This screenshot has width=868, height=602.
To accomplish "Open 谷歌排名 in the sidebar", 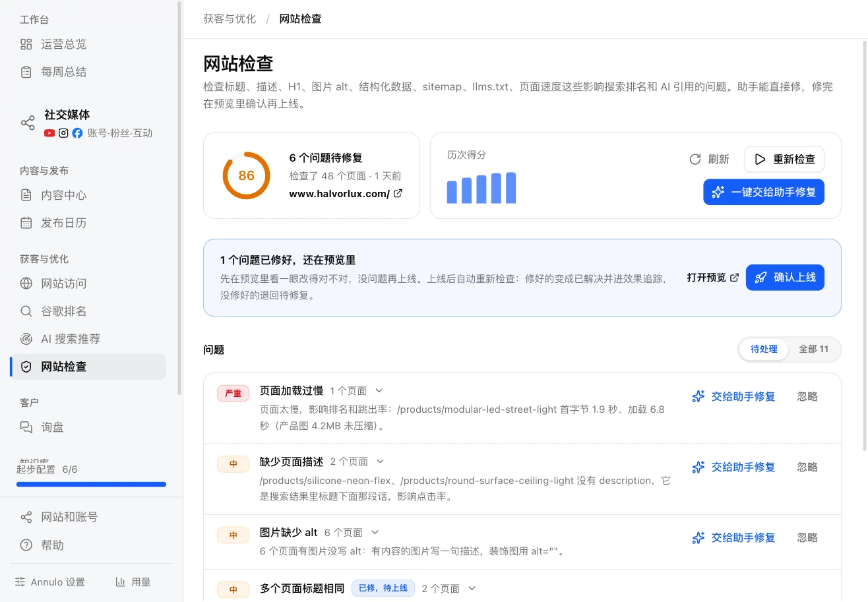I will (88, 311).
